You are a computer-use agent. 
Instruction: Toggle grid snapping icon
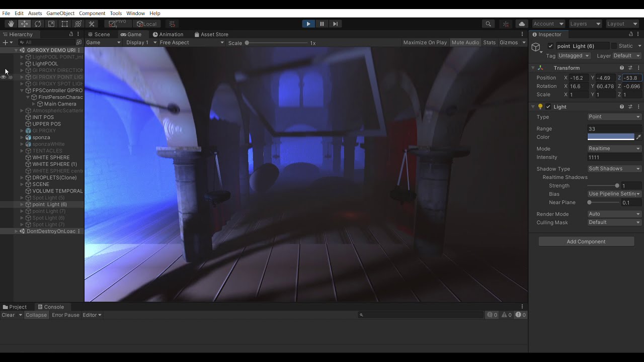pyautogui.click(x=172, y=24)
